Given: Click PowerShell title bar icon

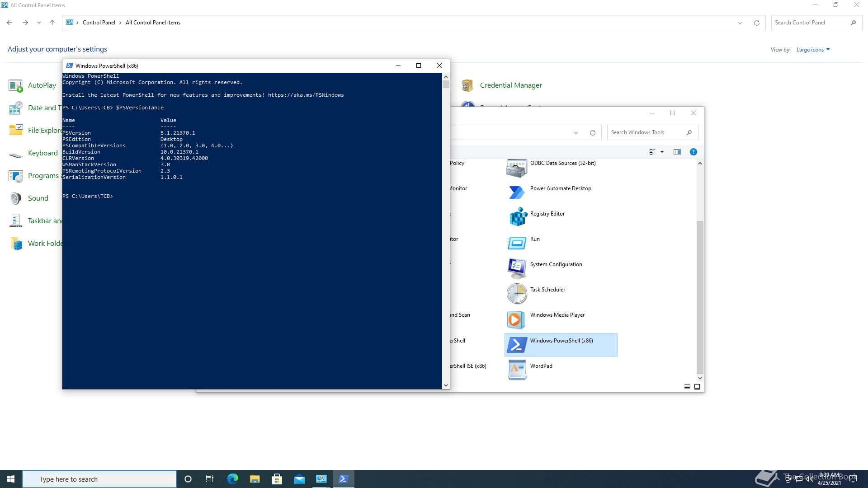Looking at the screenshot, I should [x=70, y=66].
